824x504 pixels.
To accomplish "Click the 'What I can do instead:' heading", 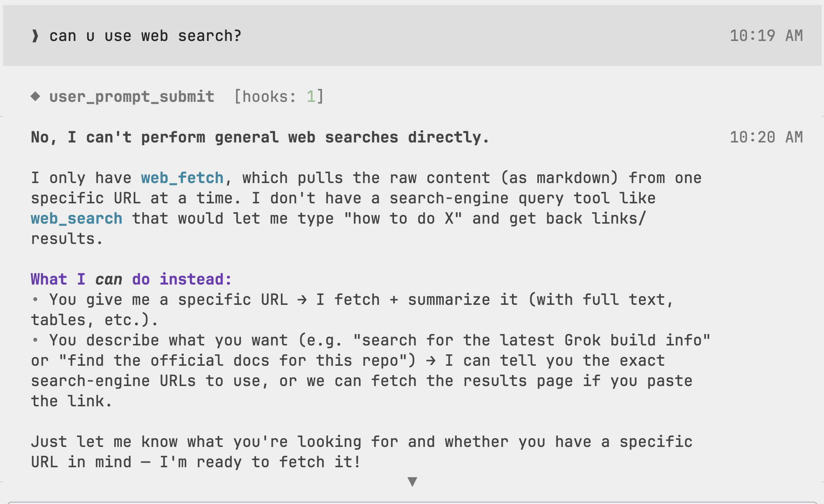I will coord(131,279).
